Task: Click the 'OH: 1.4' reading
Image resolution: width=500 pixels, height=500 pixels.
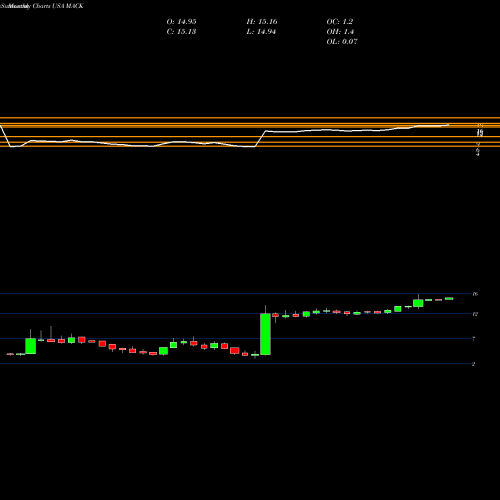Action: 340,32
